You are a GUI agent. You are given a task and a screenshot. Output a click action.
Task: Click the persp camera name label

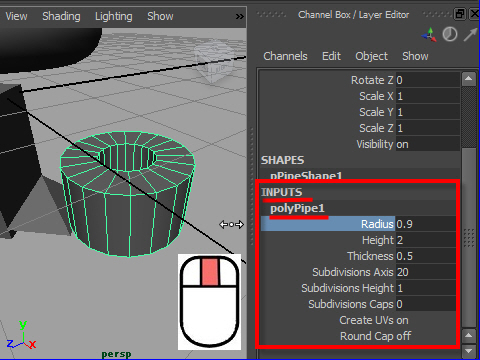point(116,354)
